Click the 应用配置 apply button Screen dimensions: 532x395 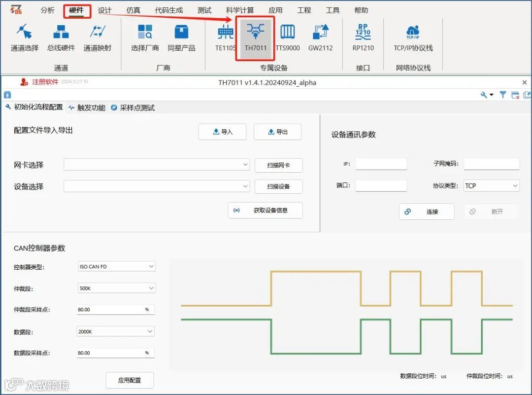pyautogui.click(x=130, y=380)
